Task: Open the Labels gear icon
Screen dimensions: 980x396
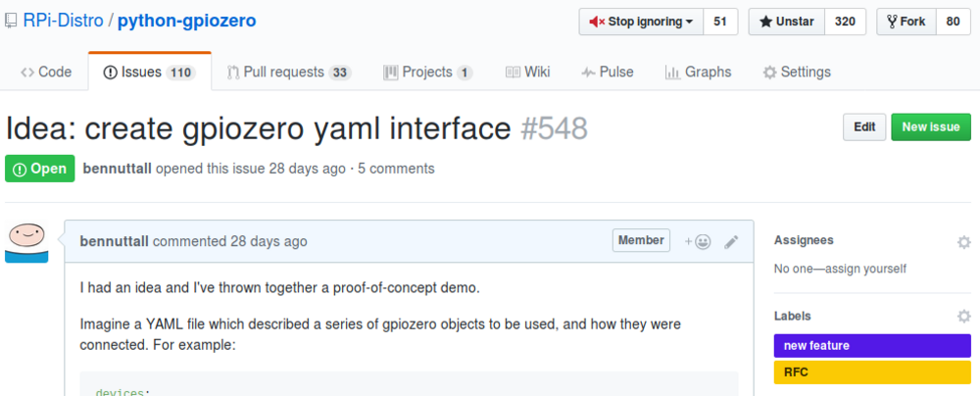Action: click(x=963, y=317)
